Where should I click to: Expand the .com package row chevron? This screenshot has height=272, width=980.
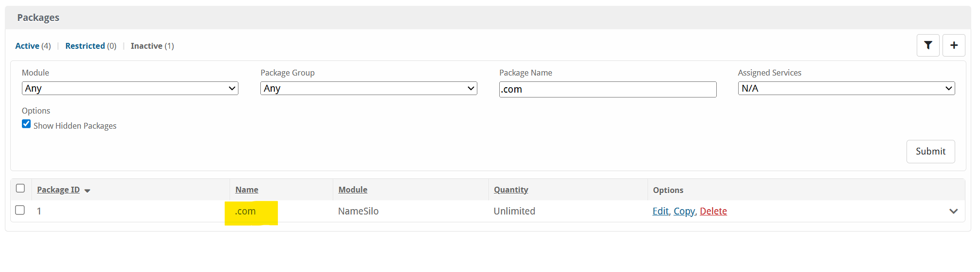coord(953,211)
